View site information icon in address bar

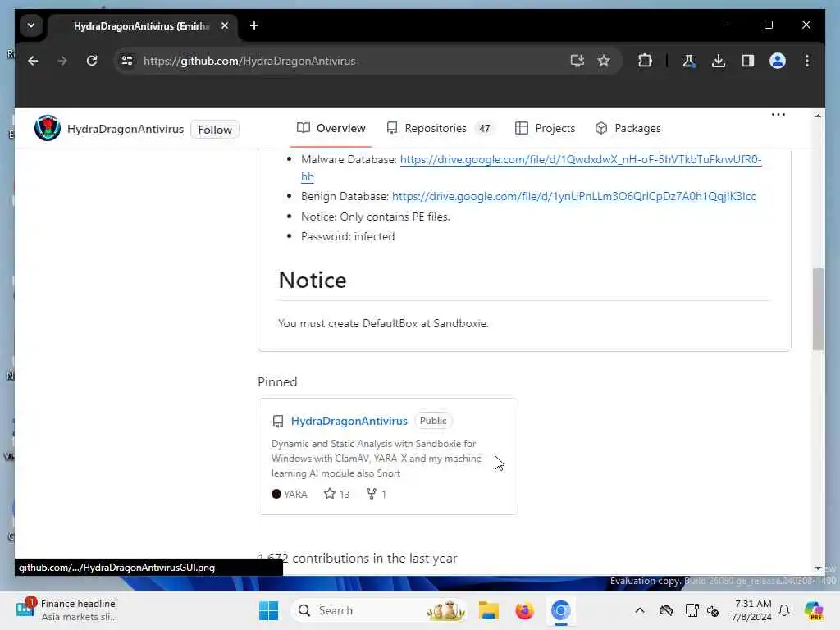(127, 61)
